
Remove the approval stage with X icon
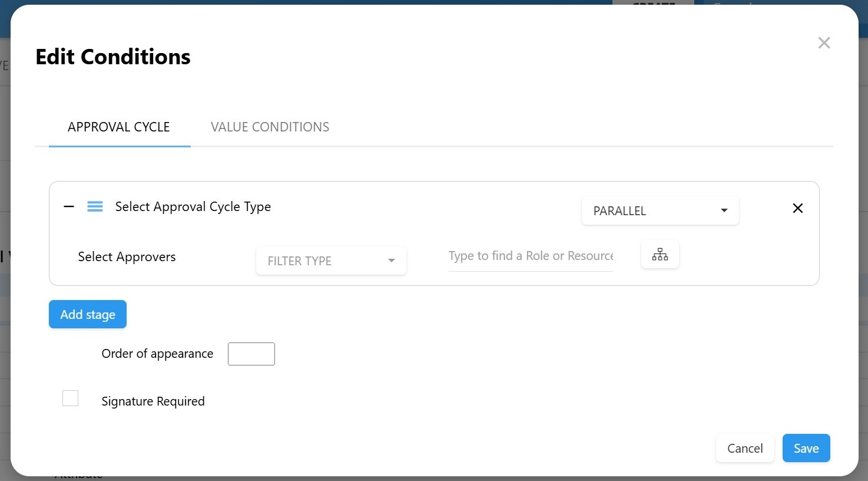[x=797, y=208]
